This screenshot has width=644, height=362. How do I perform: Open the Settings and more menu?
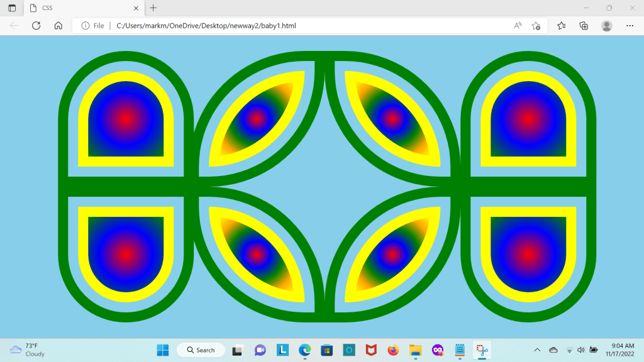630,26
